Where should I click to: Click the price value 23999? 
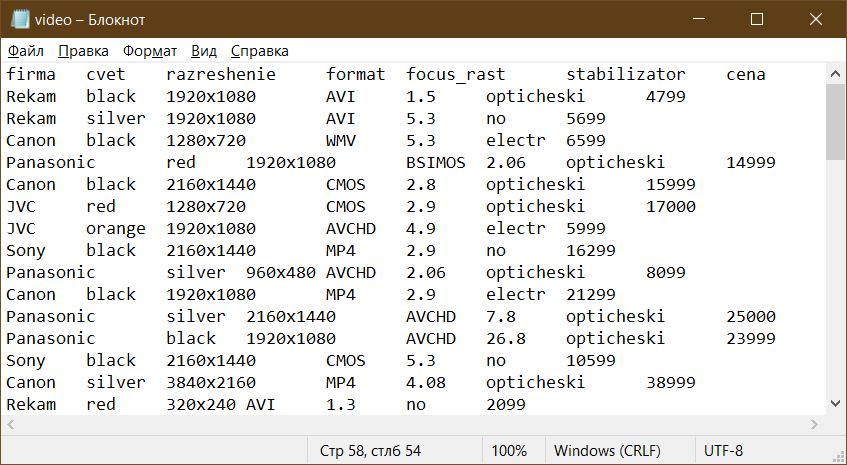coord(751,338)
